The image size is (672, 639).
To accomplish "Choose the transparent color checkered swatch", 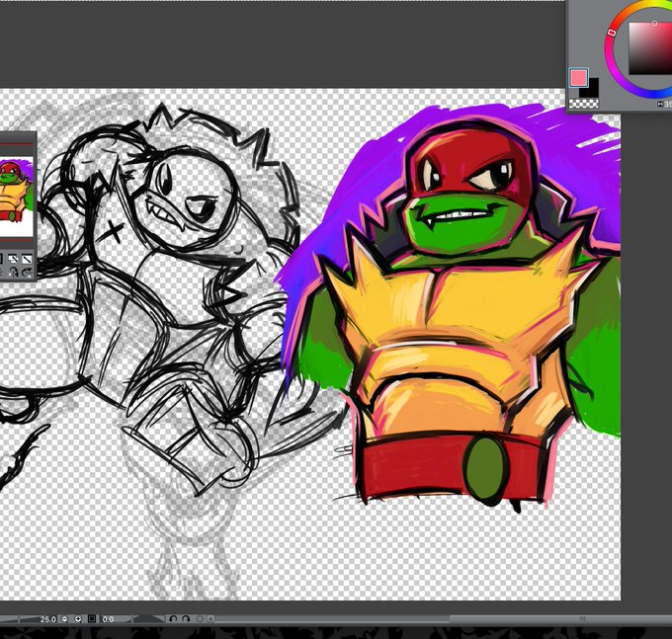I will [583, 104].
